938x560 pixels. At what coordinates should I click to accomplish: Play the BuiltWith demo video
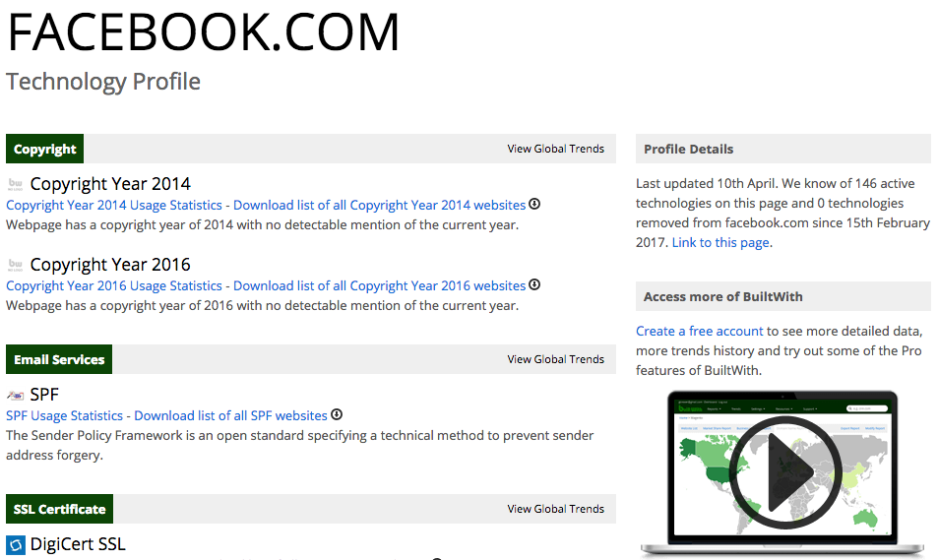(x=784, y=471)
